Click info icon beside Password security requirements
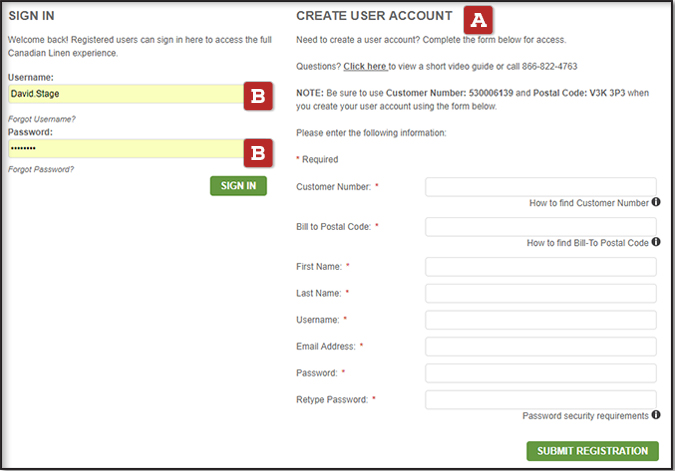This screenshot has width=675, height=471. (656, 415)
